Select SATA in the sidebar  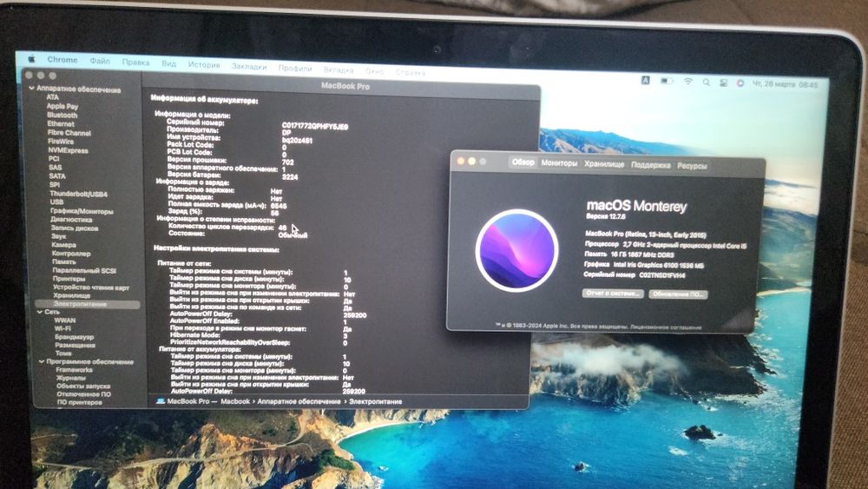click(57, 175)
